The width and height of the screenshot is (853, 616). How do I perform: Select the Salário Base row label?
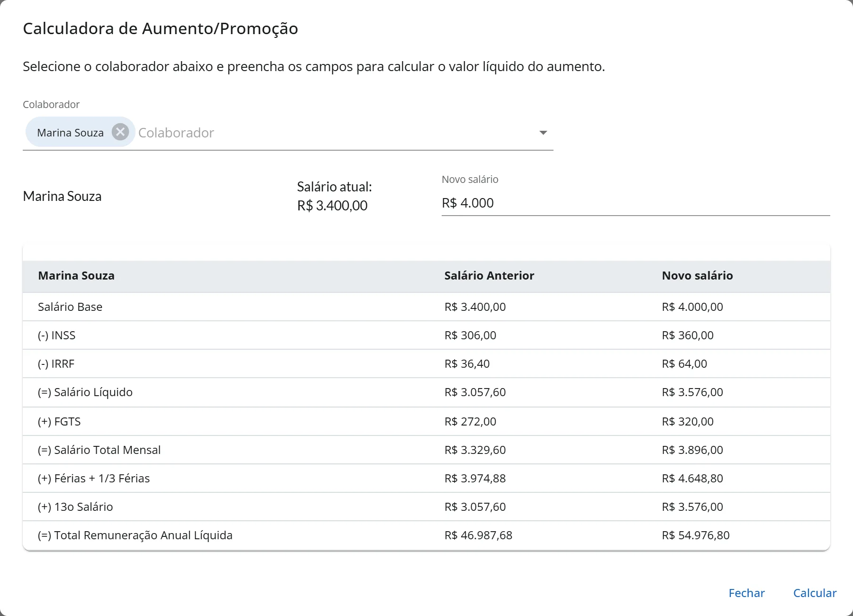70,307
